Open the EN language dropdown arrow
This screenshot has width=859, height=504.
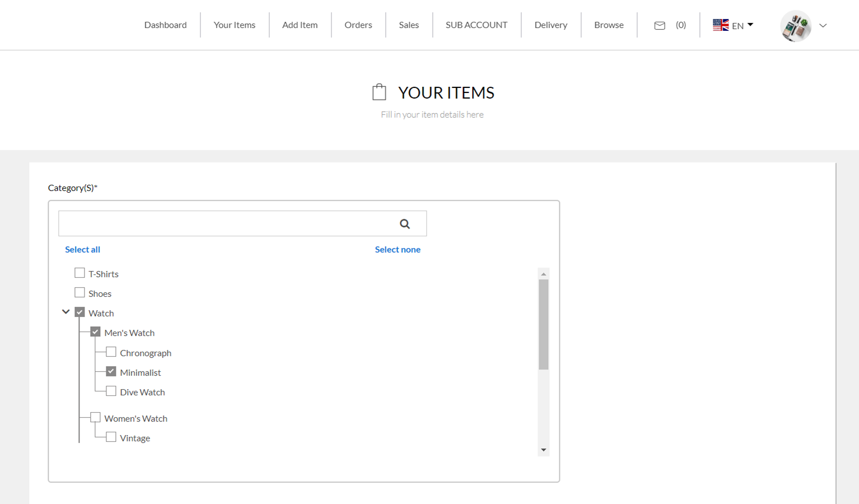750,25
